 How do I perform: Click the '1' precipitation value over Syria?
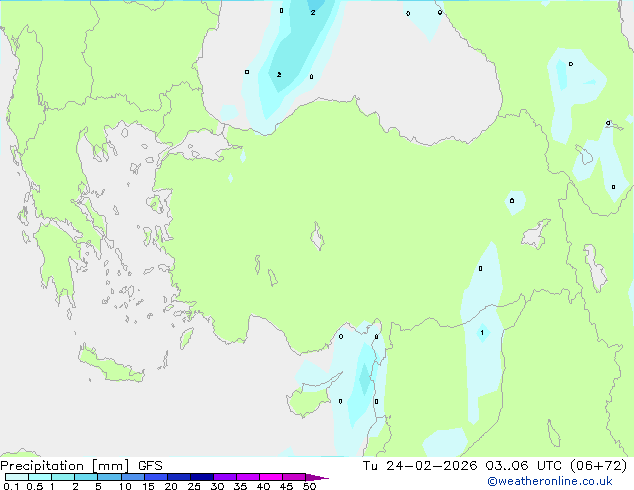pyautogui.click(x=482, y=333)
